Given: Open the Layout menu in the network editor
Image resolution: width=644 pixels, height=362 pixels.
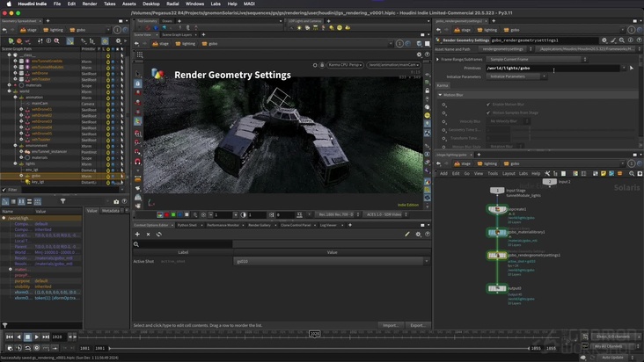Looking at the screenshot, I should [509, 173].
